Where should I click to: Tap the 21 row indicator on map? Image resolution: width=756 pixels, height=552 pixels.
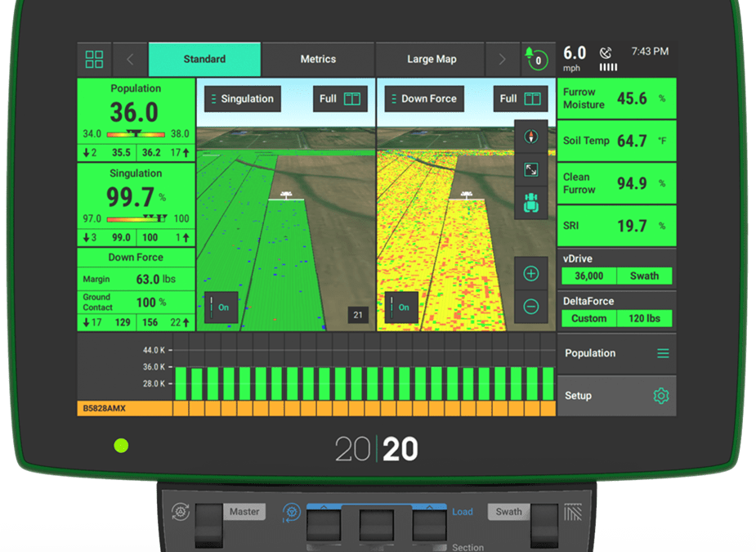coord(358,315)
